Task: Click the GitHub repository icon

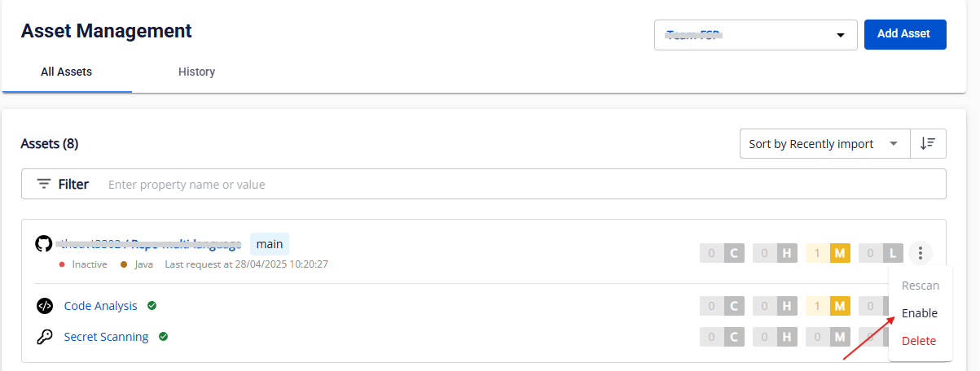Action: click(44, 243)
